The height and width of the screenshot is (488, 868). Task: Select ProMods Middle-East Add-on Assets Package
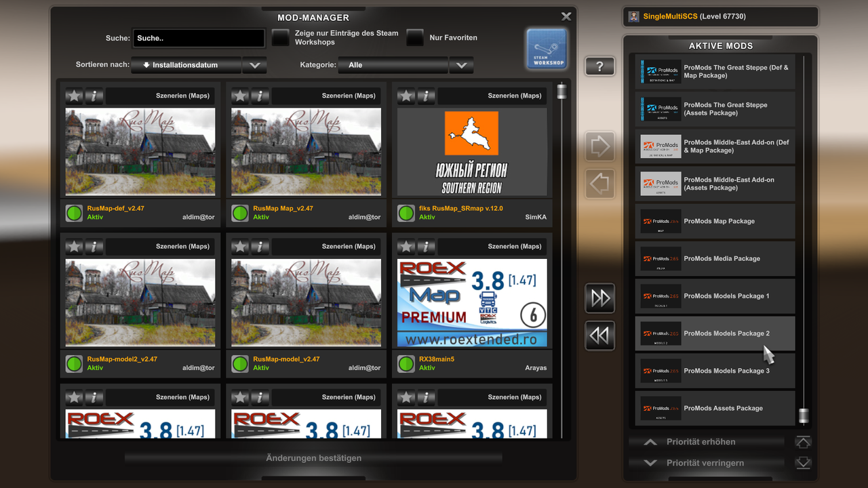pyautogui.click(x=715, y=184)
